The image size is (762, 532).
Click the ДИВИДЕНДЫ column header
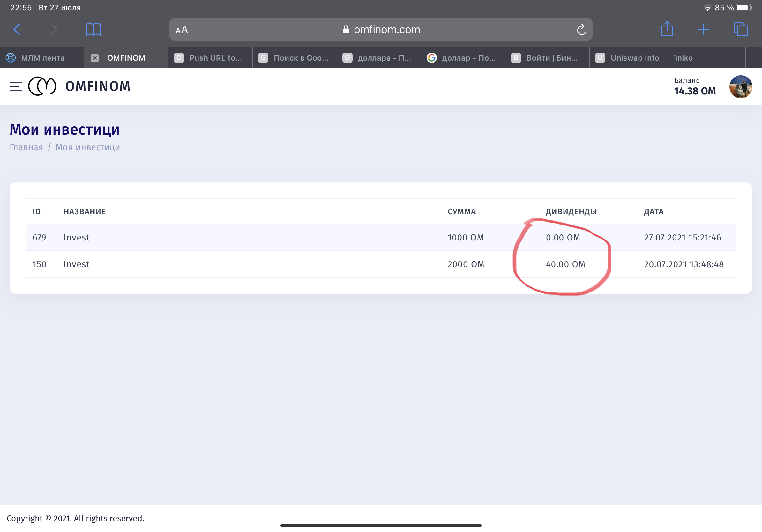[571, 211]
